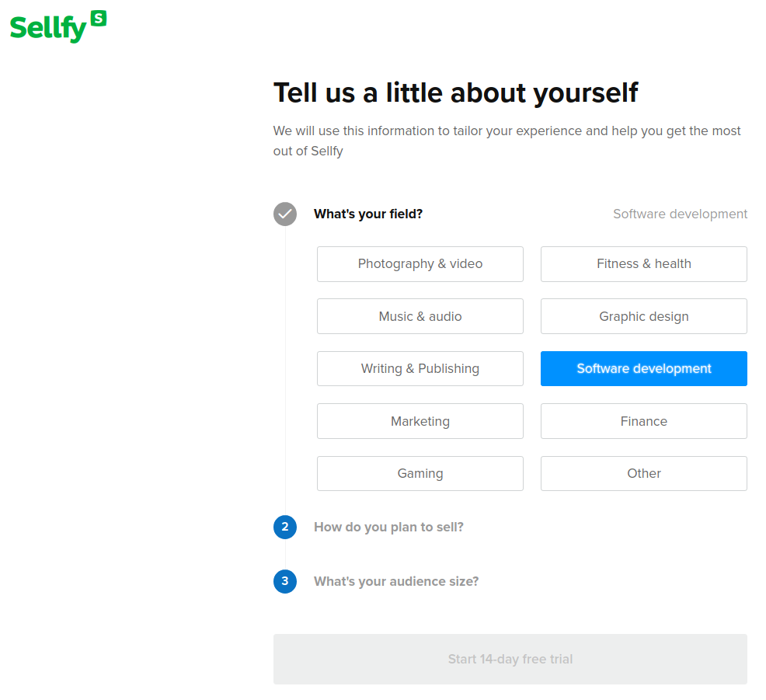Viewport: 766px width, 700px height.
Task: Click the Tell us about yourself heading
Action: pos(455,92)
